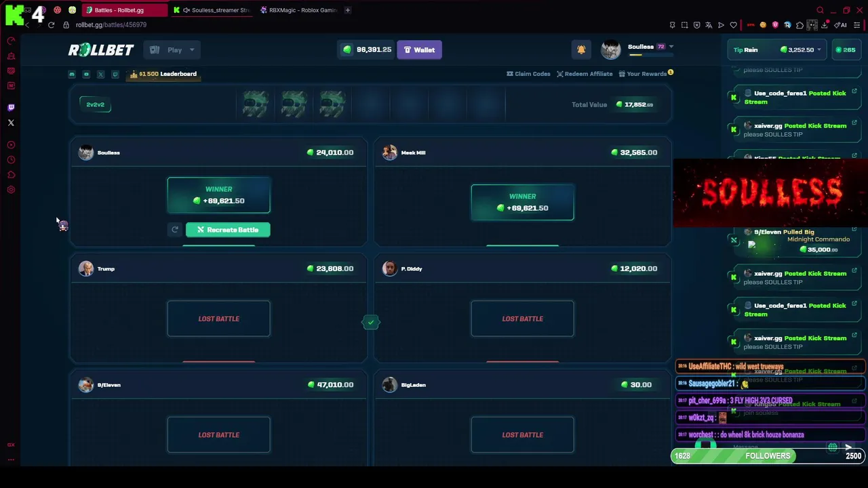The width and height of the screenshot is (868, 488).
Task: Click Meek Mill WINNER +69,821.50 box
Action: 522,203
